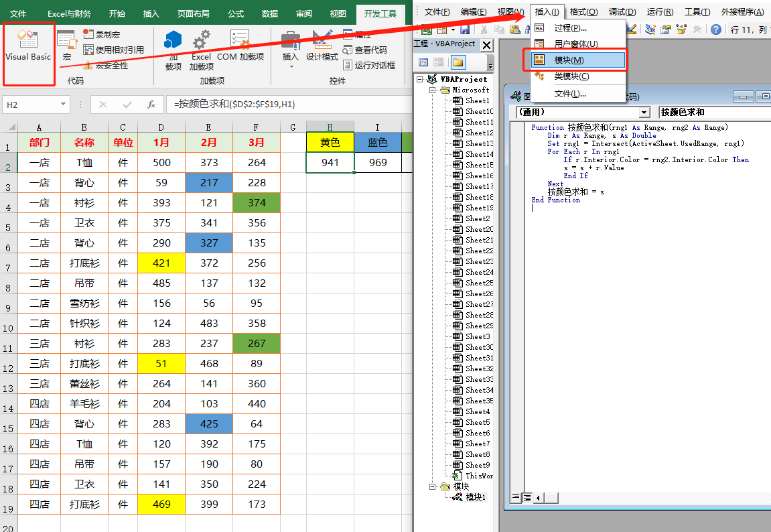The image size is (771, 532).
Task: Open Excel 加载项 manager
Action: [202, 50]
